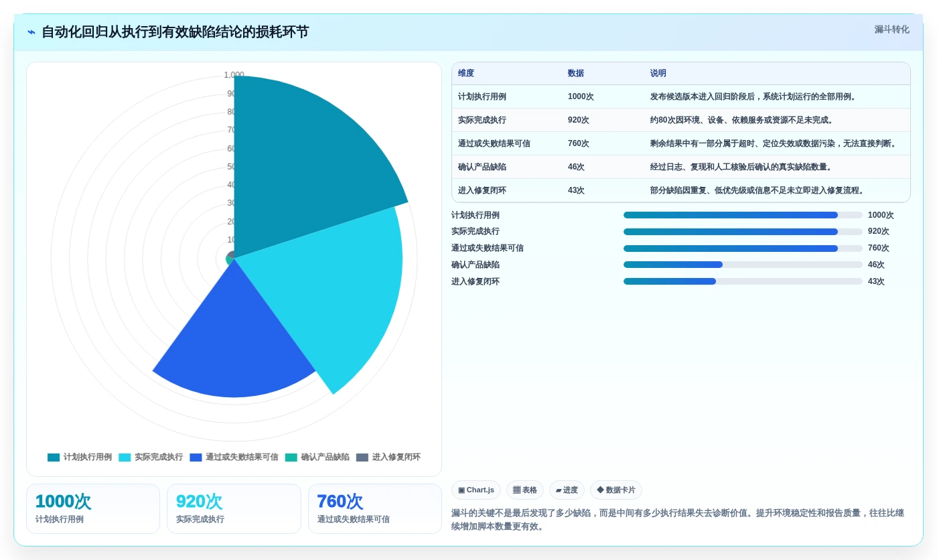
Task: Click the description starting 约80次因环境
Action: coord(743,121)
